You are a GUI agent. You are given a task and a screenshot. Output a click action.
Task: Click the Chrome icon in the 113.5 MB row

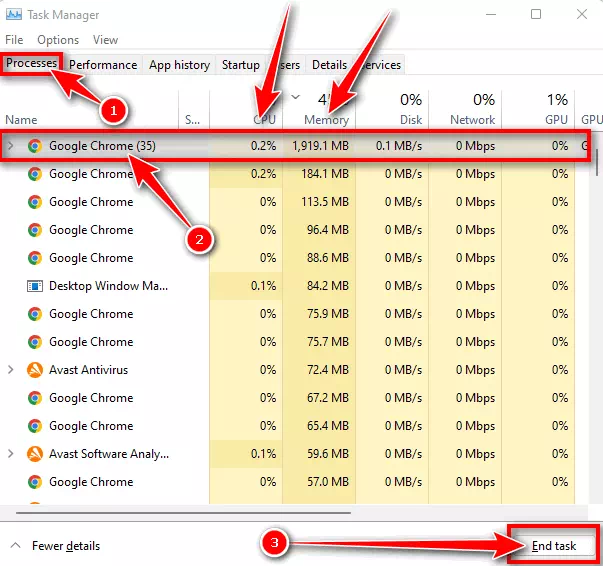[35, 202]
